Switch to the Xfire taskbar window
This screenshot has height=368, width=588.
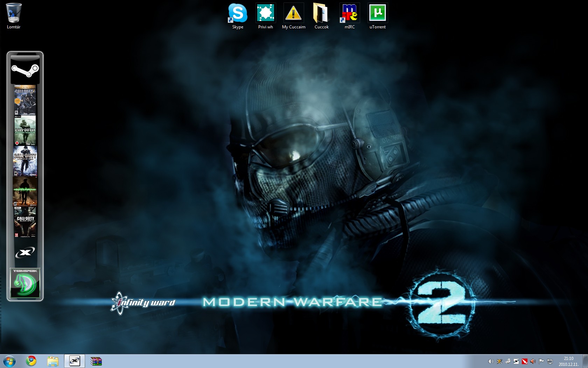tap(75, 361)
